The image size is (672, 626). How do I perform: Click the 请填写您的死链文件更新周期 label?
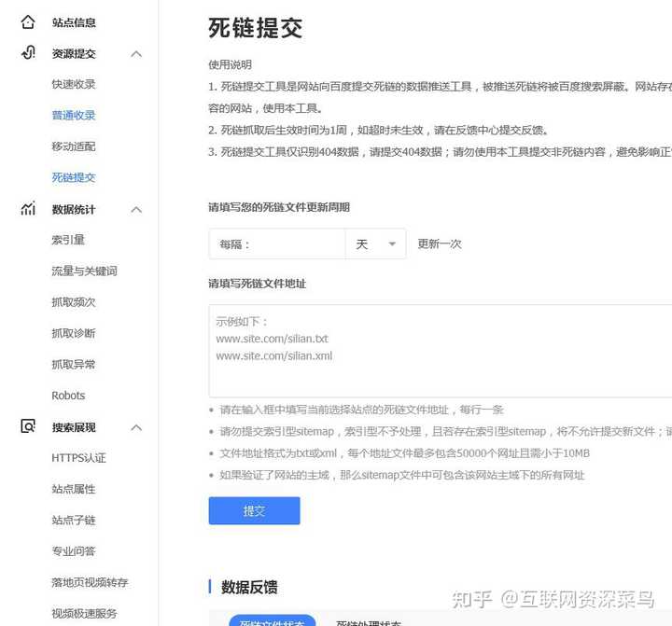[x=279, y=207]
